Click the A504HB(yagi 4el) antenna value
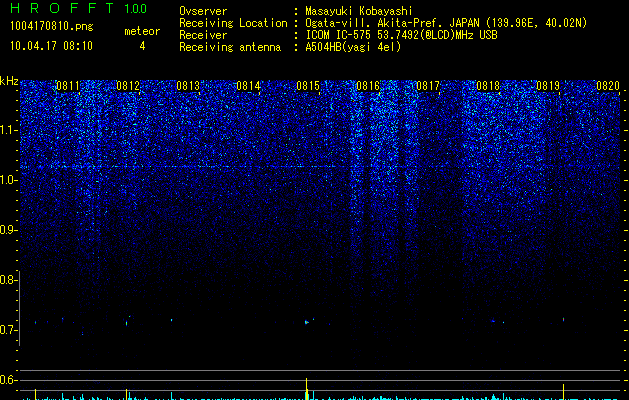 (x=353, y=47)
